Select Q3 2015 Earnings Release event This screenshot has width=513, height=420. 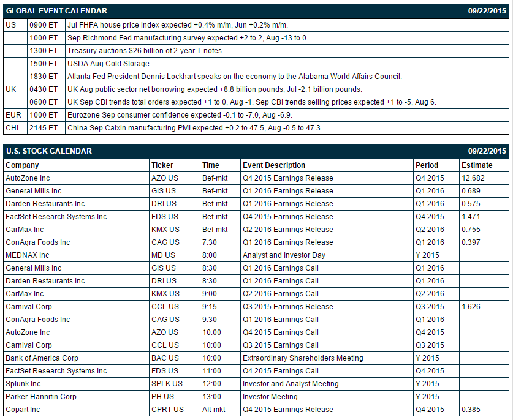tap(288, 307)
